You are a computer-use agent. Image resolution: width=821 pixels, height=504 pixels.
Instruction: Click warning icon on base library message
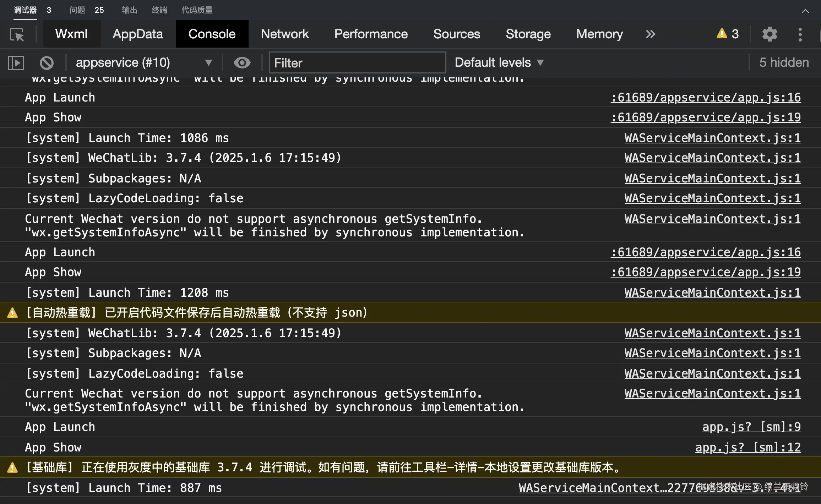12,468
